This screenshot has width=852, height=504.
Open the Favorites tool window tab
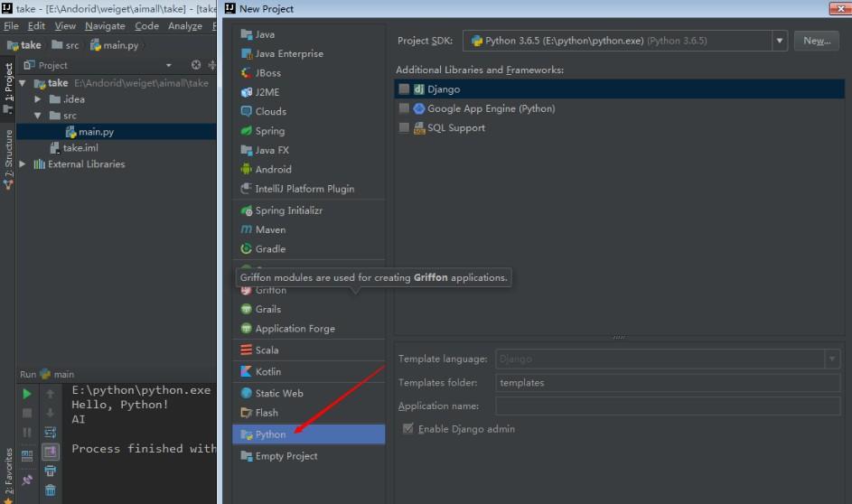coord(8,475)
